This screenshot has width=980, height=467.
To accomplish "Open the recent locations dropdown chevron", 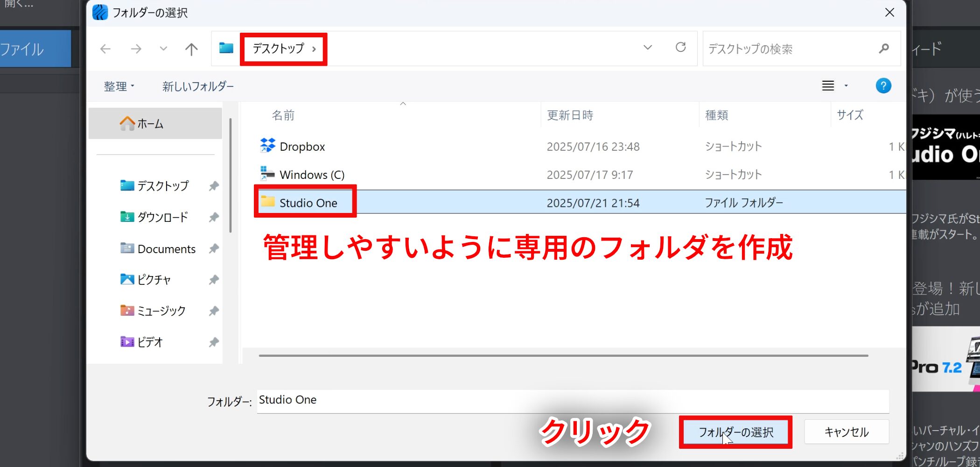I will (x=163, y=49).
